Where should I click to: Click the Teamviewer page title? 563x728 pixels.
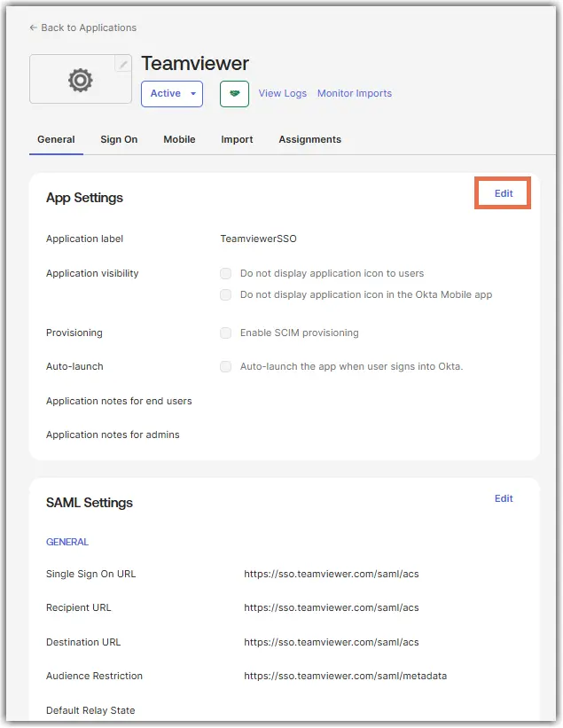195,63
